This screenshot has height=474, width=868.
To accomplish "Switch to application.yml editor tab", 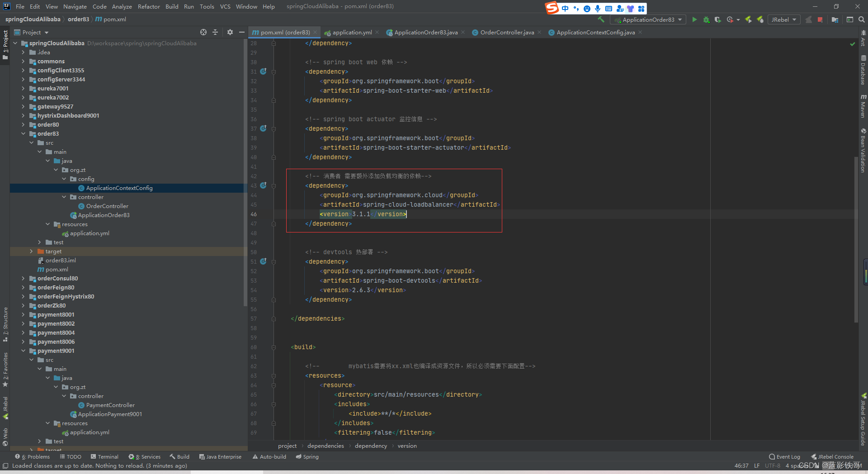I will pos(352,32).
